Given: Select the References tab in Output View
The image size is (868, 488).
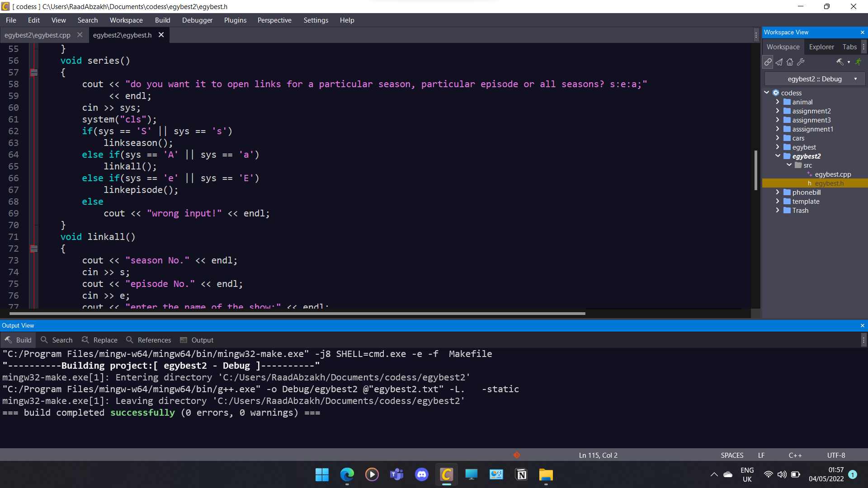Looking at the screenshot, I should click(x=154, y=340).
